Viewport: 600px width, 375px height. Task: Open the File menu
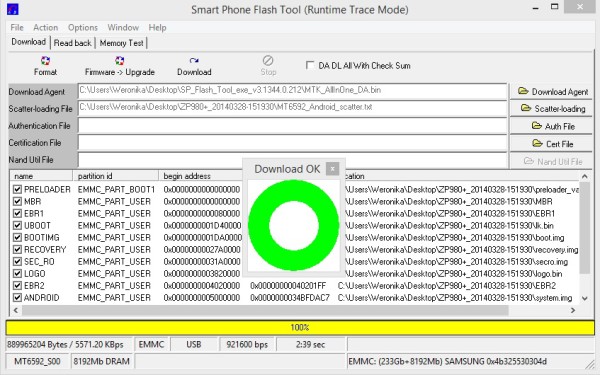click(17, 28)
